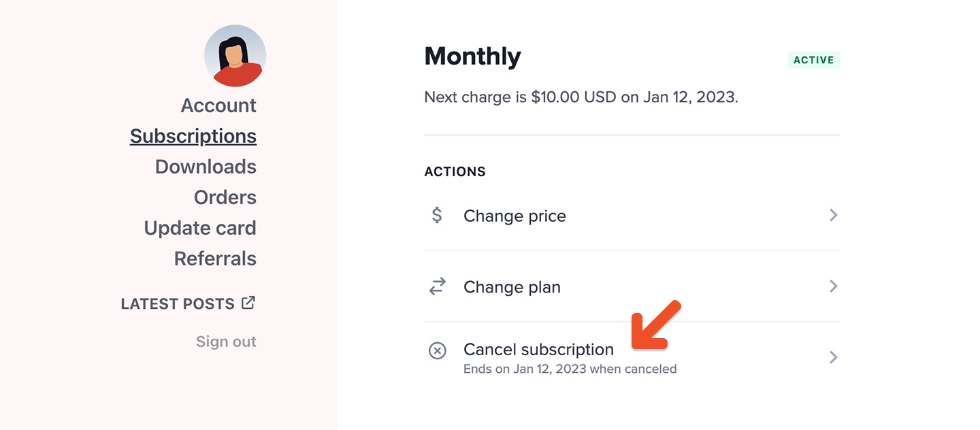Navigate to Referrals
Screen dimensions: 980x430
215,259
